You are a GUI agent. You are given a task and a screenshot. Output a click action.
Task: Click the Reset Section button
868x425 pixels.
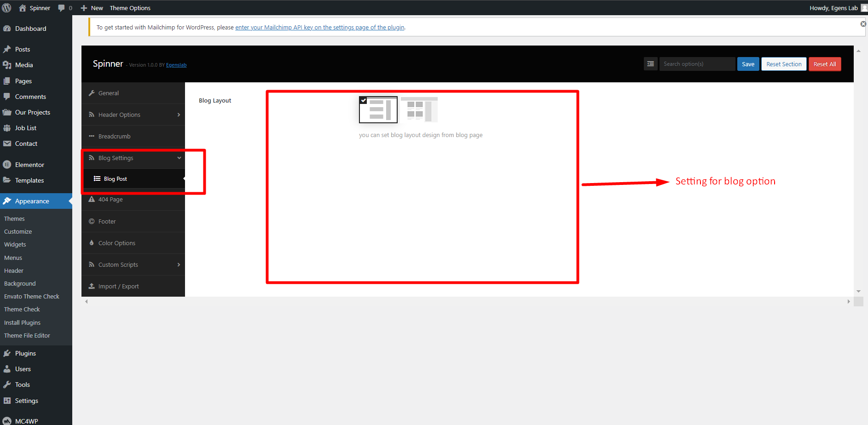[x=784, y=64]
